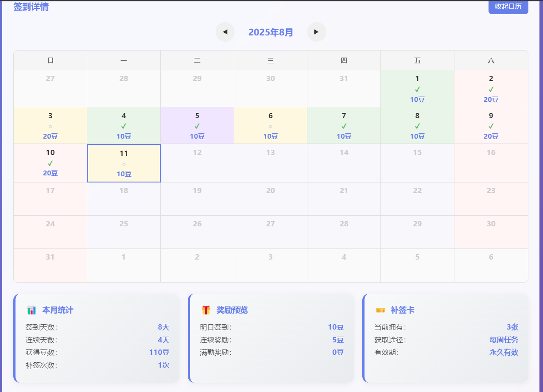Go to previous month arrow

pyautogui.click(x=225, y=32)
